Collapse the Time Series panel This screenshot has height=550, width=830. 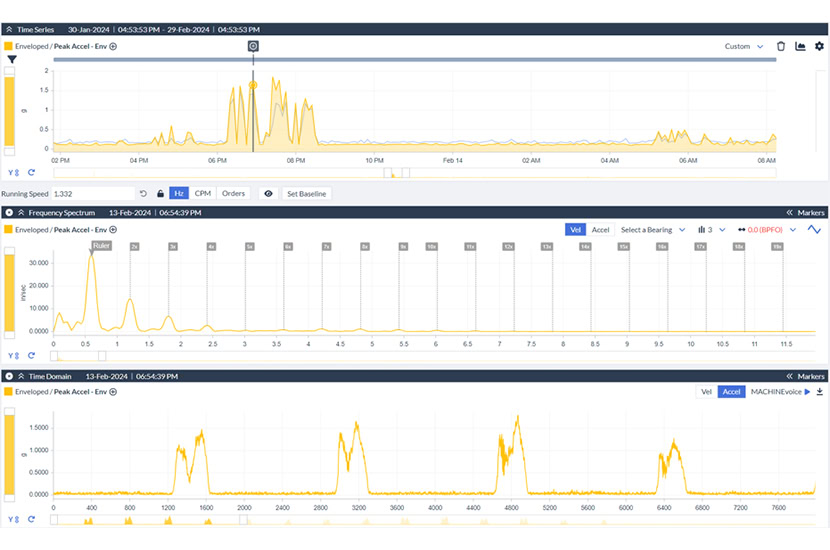(9, 30)
